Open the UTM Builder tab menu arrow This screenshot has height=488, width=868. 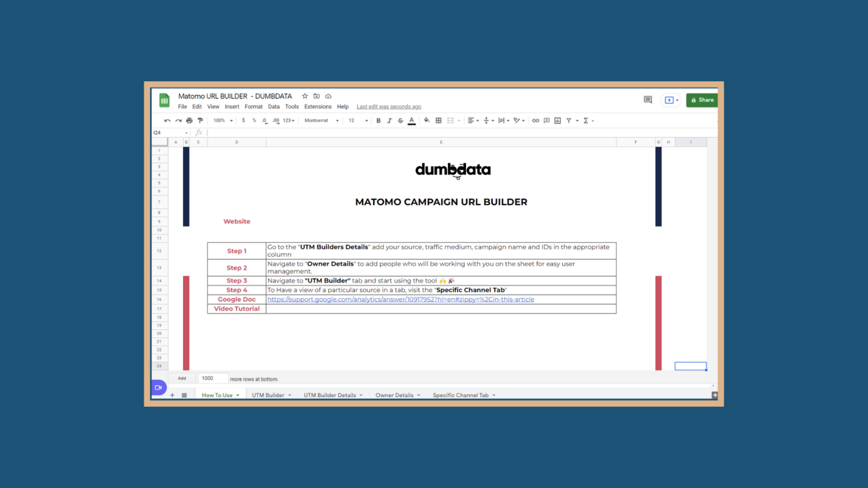click(289, 395)
